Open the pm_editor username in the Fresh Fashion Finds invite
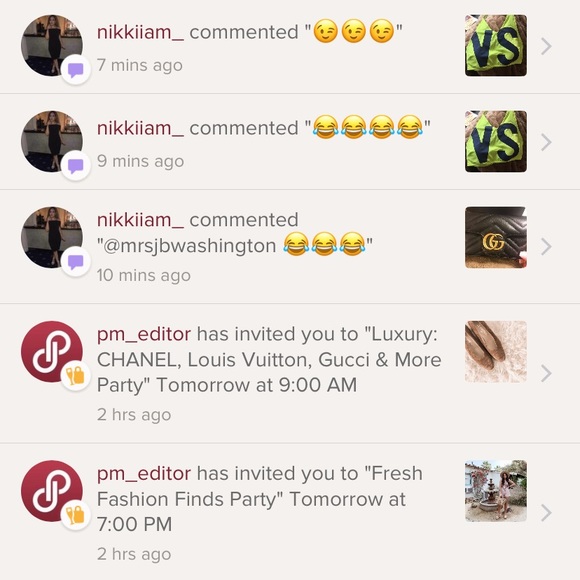Screen dimensions: 580x580 pyautogui.click(x=144, y=474)
